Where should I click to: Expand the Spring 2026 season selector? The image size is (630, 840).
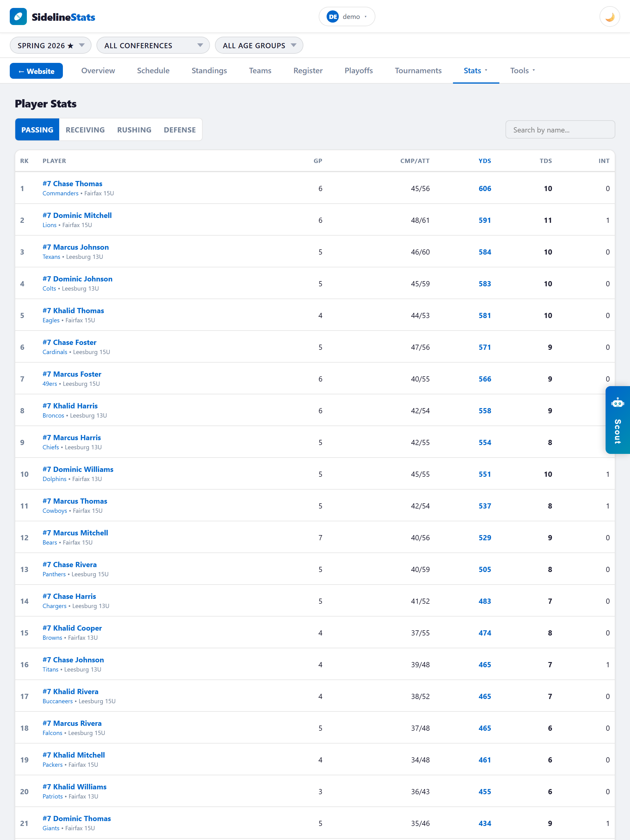pyautogui.click(x=50, y=45)
